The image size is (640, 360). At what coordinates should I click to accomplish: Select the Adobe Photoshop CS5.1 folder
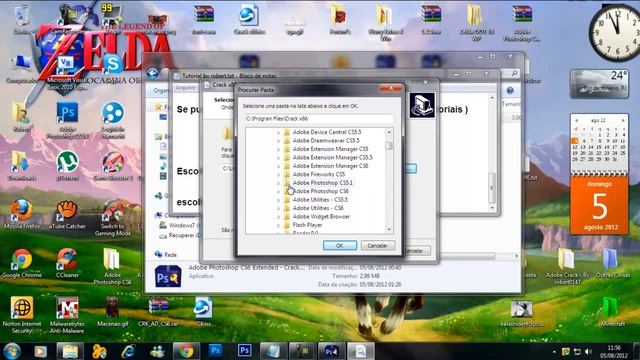click(322, 182)
